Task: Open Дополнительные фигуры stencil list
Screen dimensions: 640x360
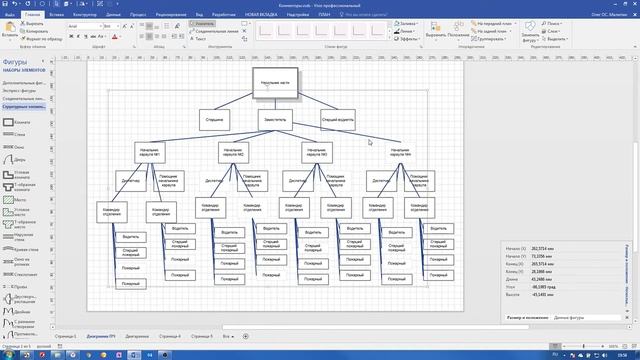Action: click(x=24, y=83)
